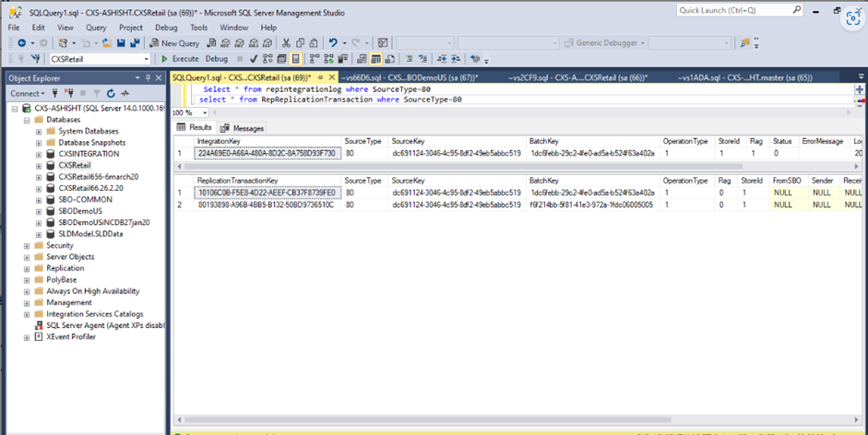Click the Debug button

pos(217,59)
